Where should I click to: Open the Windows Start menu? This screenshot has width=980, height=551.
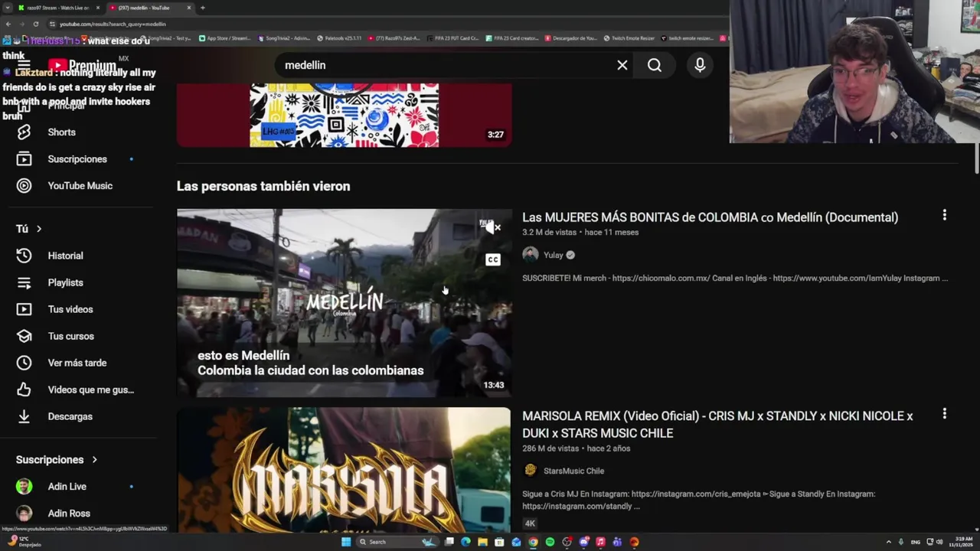point(346,542)
